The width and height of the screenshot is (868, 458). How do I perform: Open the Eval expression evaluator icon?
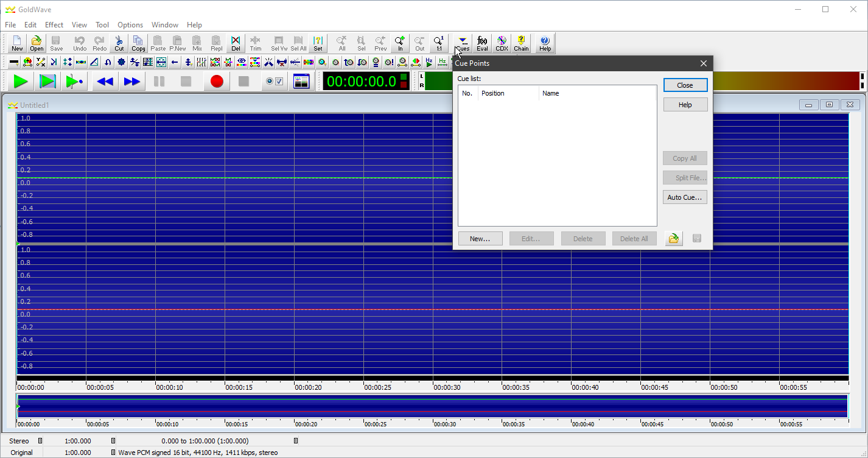point(482,43)
